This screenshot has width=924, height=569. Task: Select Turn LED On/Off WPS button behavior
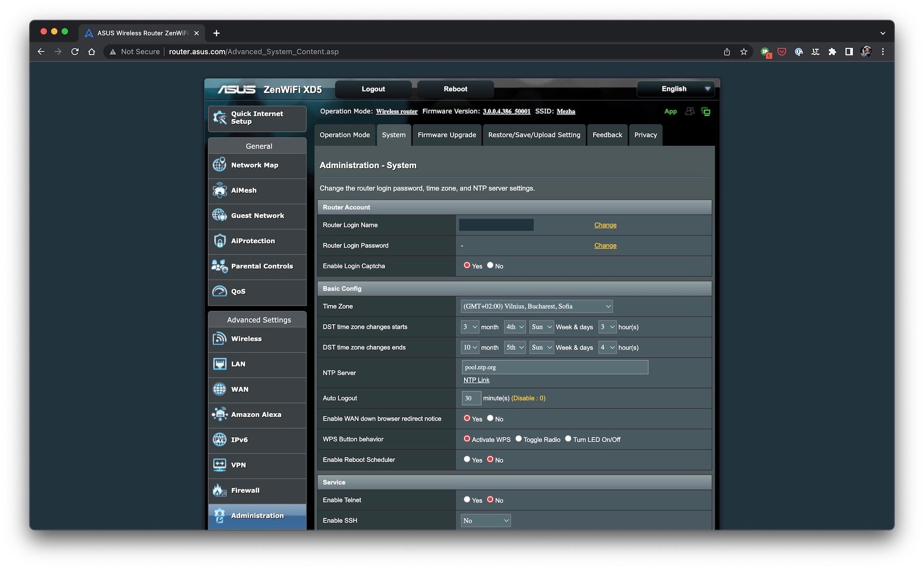567,439
